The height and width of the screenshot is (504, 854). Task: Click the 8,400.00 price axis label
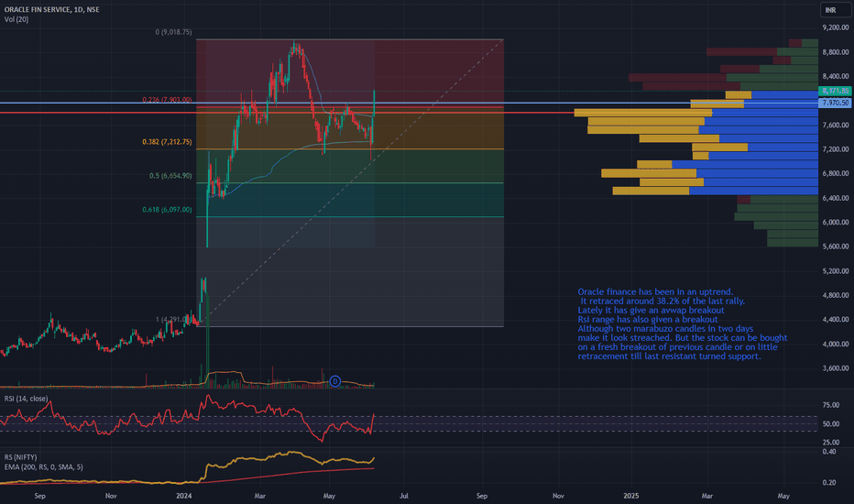[x=836, y=76]
